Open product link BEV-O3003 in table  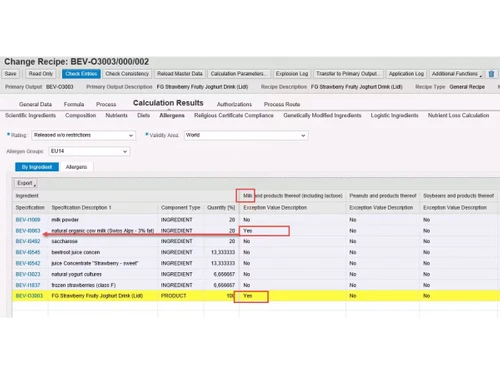[29, 296]
